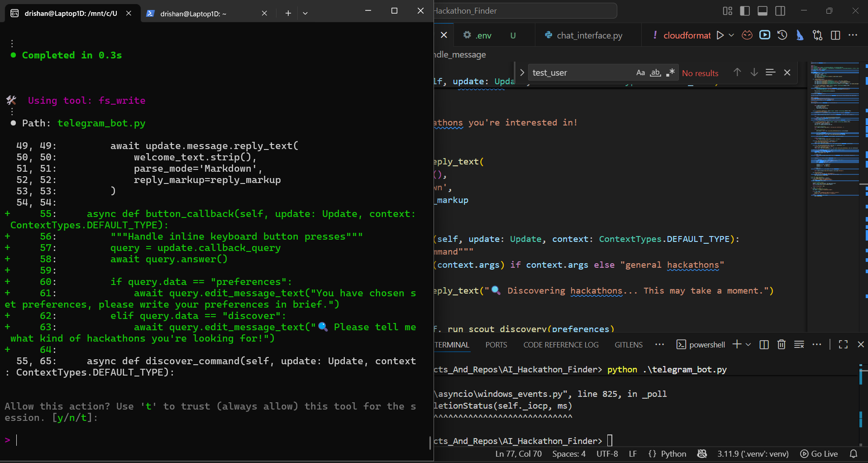Viewport: 868px width, 463px height.
Task: Maximize the terminal panel with the expand icon
Action: point(842,345)
